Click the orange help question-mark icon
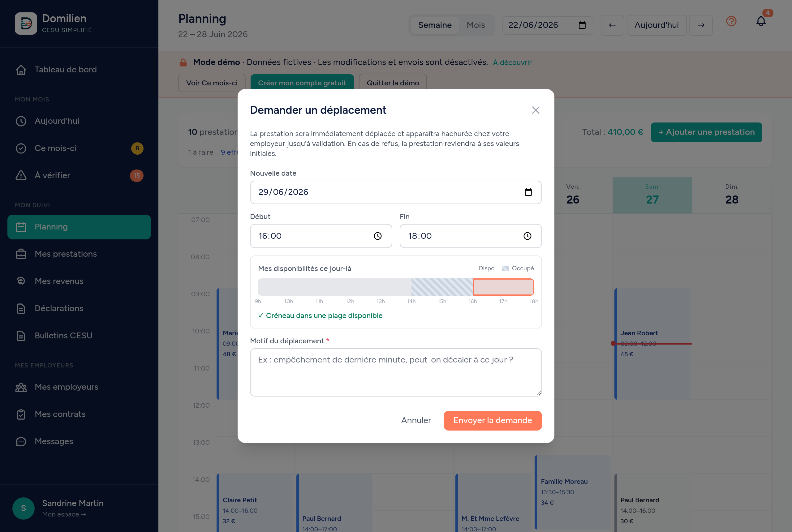Viewport: 792px width, 532px height. point(731,21)
